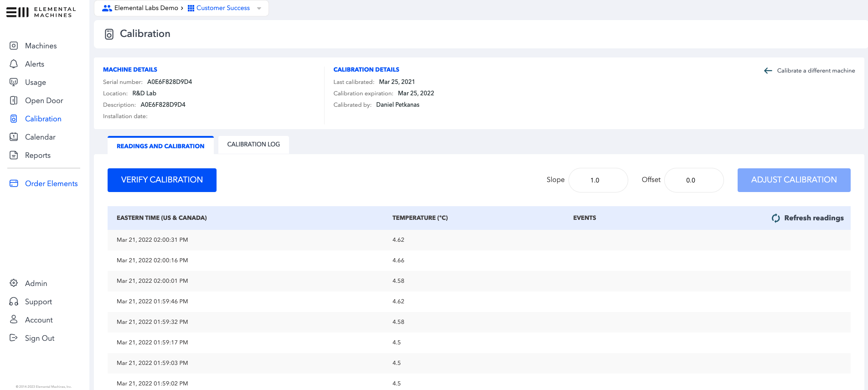Click the Reports document icon
The height and width of the screenshot is (390, 868).
point(14,155)
